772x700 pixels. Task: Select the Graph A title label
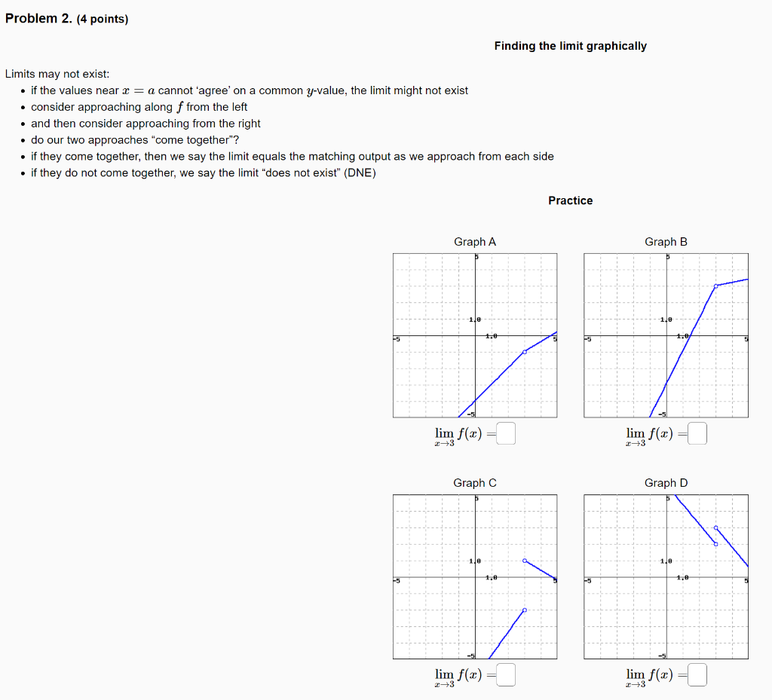[474, 242]
